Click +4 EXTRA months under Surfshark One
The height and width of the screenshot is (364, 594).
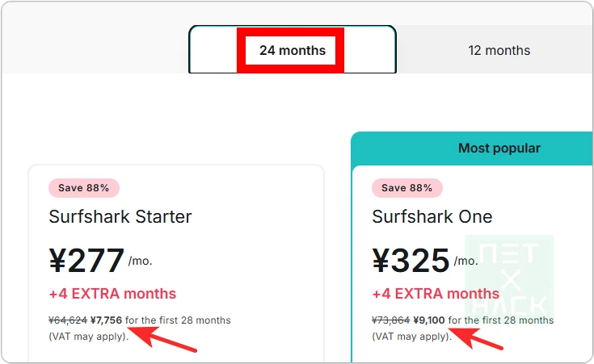[x=436, y=294]
